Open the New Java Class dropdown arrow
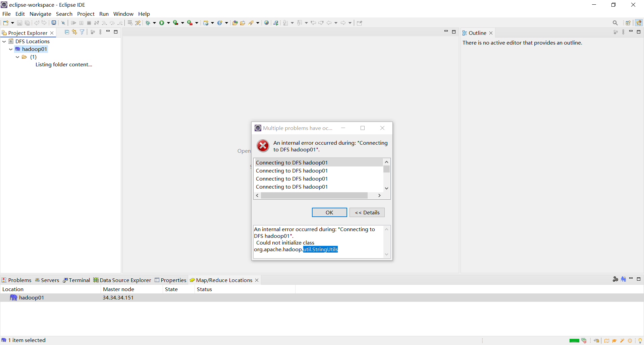The height and width of the screenshot is (345, 644). (227, 23)
